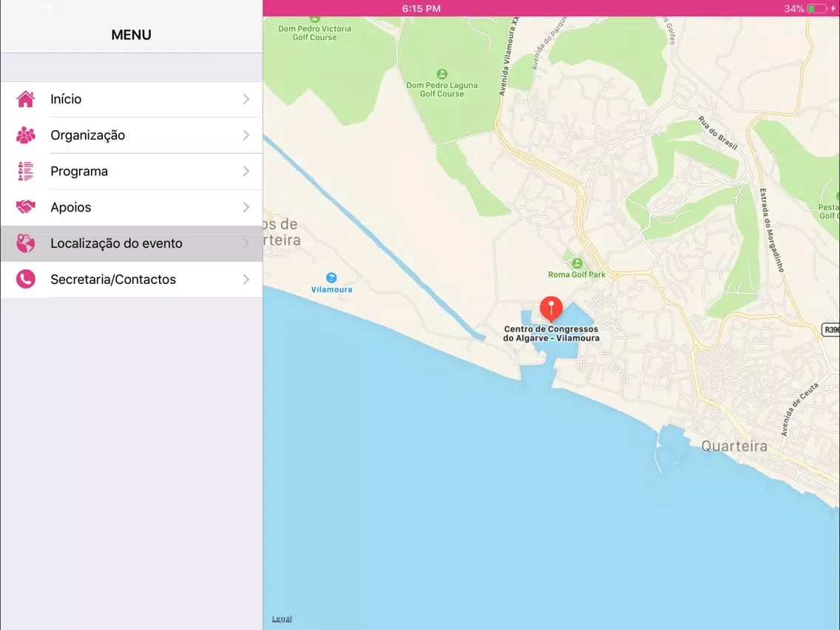Tap the MENU header title
The height and width of the screenshot is (630, 840).
(x=132, y=35)
